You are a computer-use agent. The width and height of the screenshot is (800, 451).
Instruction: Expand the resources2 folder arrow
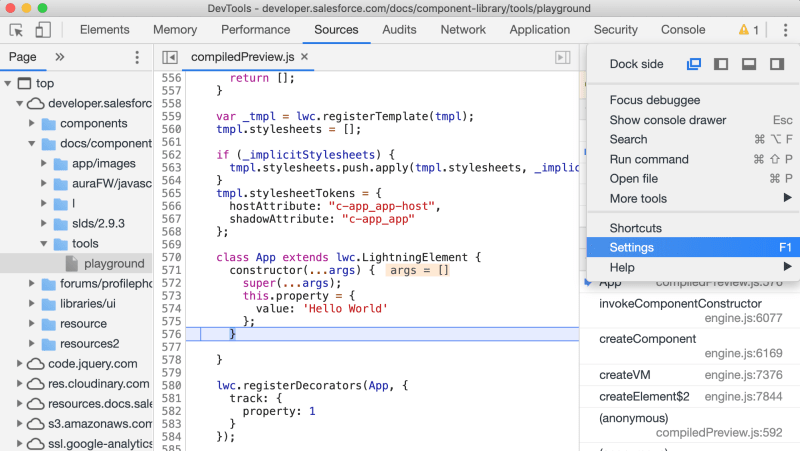click(32, 343)
